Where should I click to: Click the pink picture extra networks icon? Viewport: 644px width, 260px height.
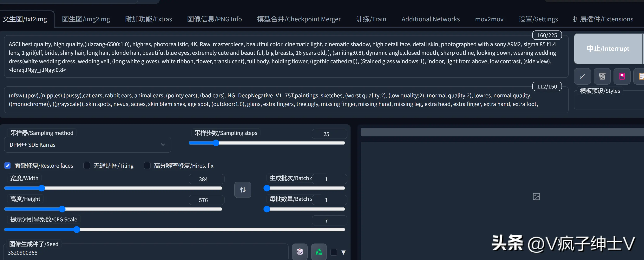(622, 76)
